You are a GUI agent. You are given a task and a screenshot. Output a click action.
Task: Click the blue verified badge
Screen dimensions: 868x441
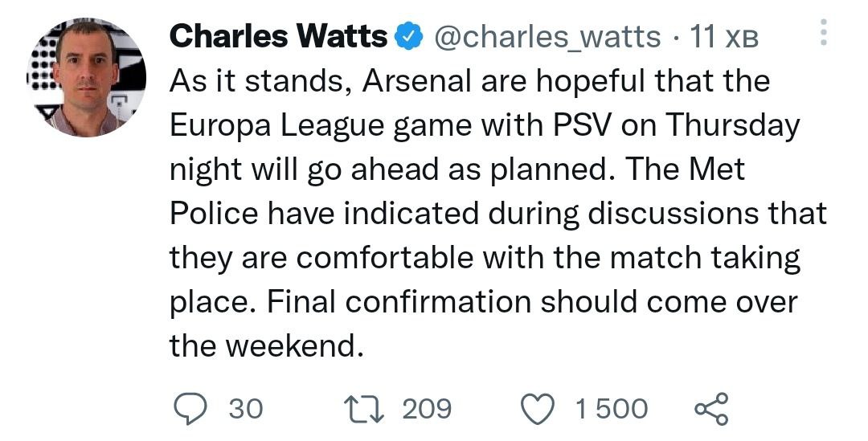pos(409,37)
